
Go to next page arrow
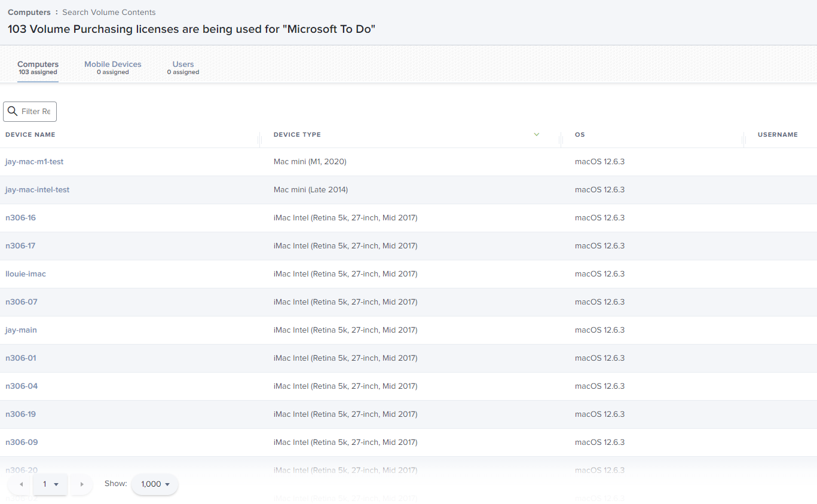(x=82, y=484)
